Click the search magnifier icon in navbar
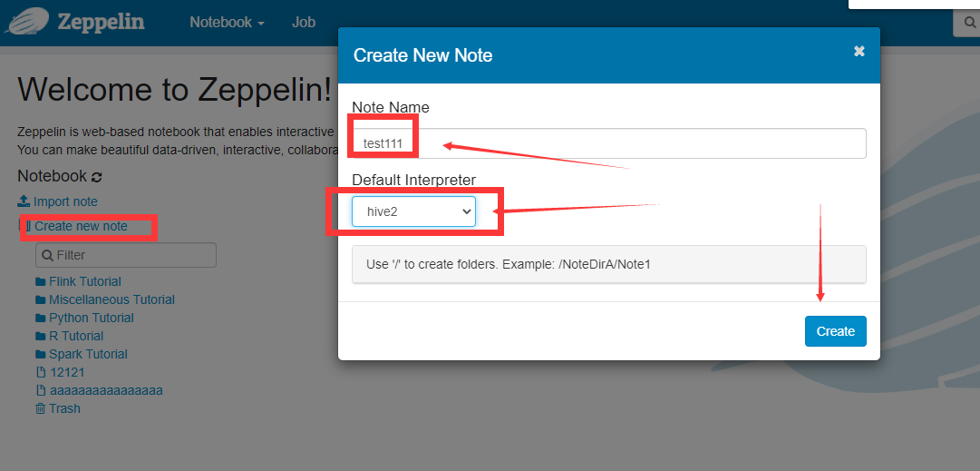The image size is (980, 471). [970, 24]
